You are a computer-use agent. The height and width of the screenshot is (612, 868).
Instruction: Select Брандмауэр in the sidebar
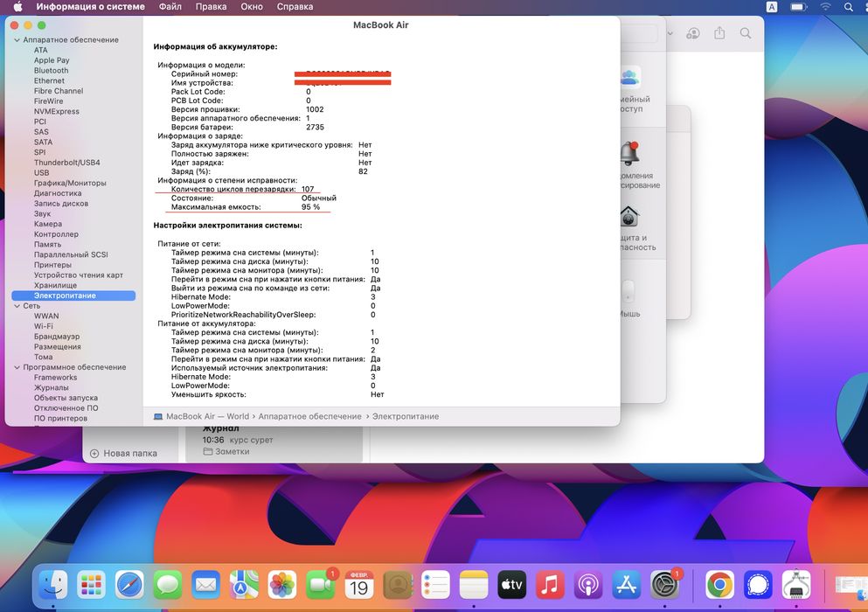(x=57, y=337)
